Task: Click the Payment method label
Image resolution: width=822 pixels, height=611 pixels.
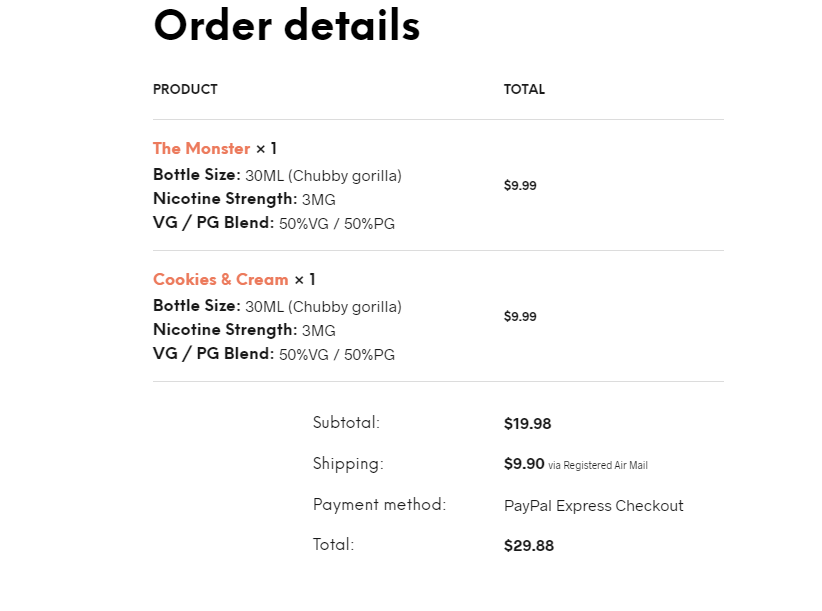Action: 379,505
